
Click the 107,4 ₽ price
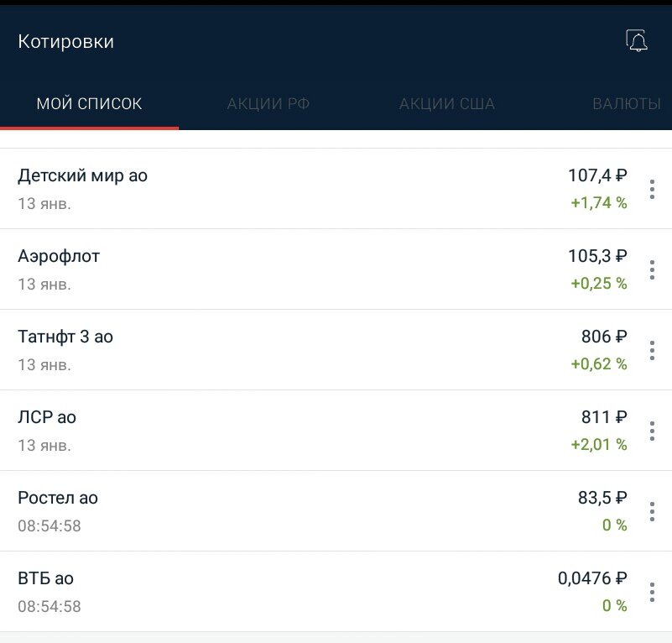pos(597,175)
